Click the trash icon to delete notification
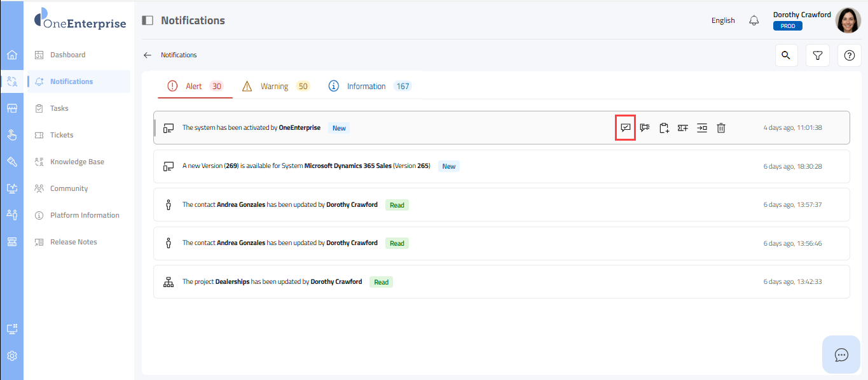The image size is (868, 380). [x=721, y=128]
